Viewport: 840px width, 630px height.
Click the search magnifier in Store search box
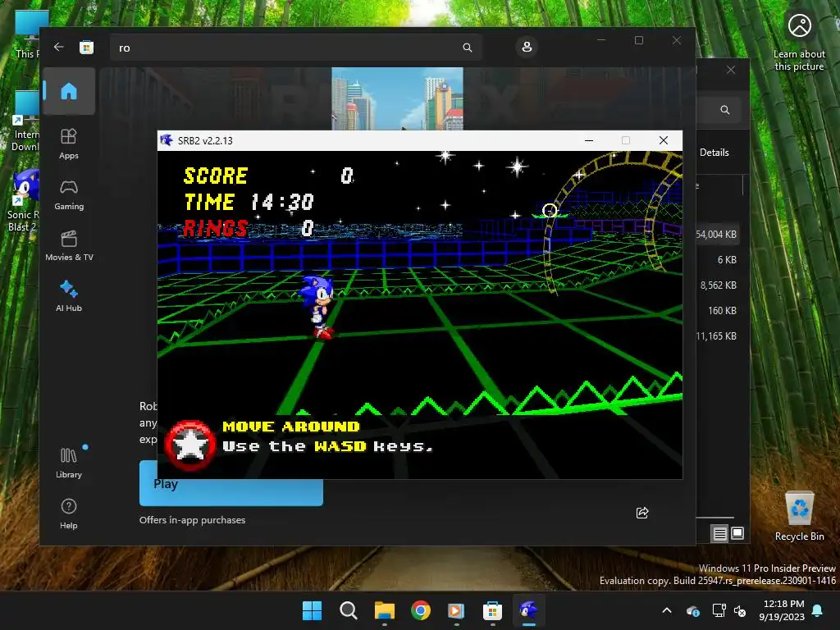point(467,48)
